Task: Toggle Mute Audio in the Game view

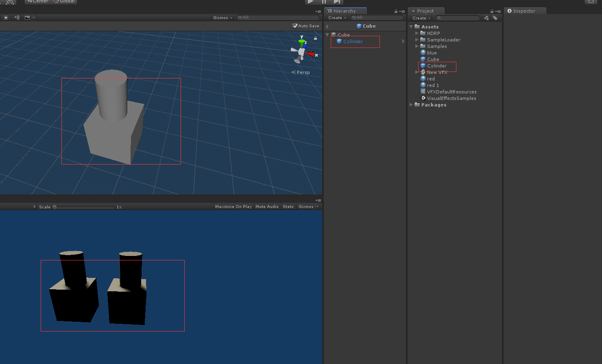Action: point(267,206)
